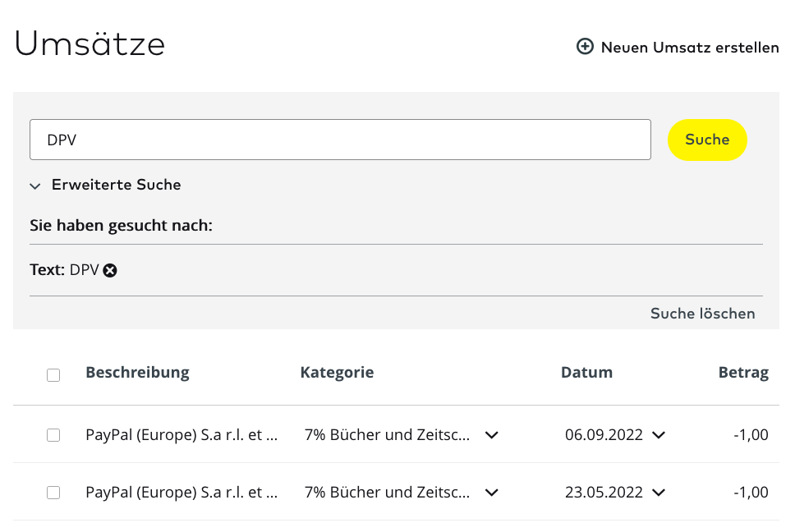The image size is (795, 532).
Task: Click the Beschreibung column header
Action: pos(137,372)
